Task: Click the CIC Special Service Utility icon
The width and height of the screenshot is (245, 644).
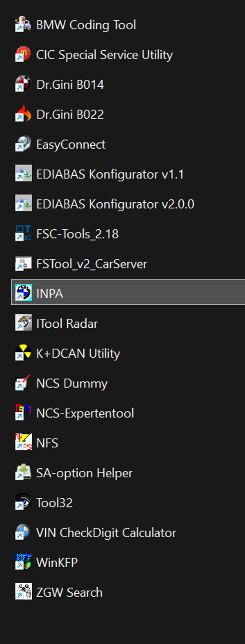Action: click(23, 54)
